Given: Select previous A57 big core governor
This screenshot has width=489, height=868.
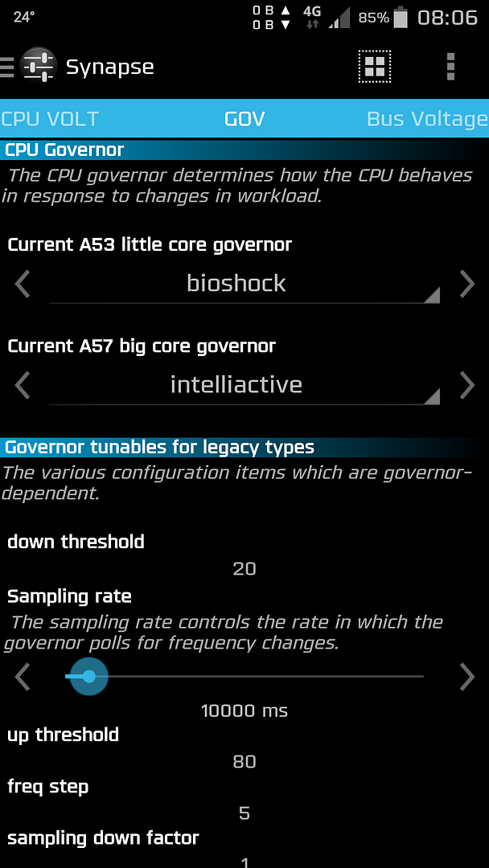Looking at the screenshot, I should tap(23, 385).
